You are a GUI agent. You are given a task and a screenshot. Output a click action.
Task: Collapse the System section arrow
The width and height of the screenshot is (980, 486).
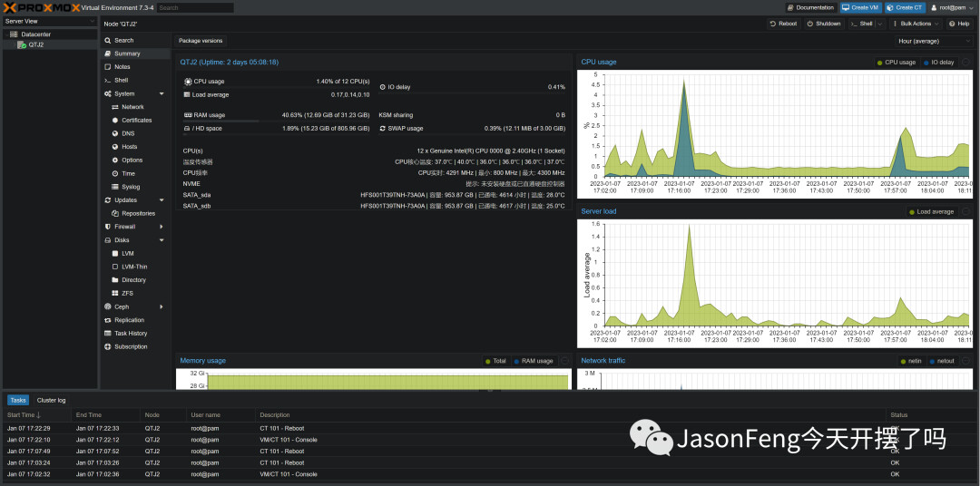[162, 93]
